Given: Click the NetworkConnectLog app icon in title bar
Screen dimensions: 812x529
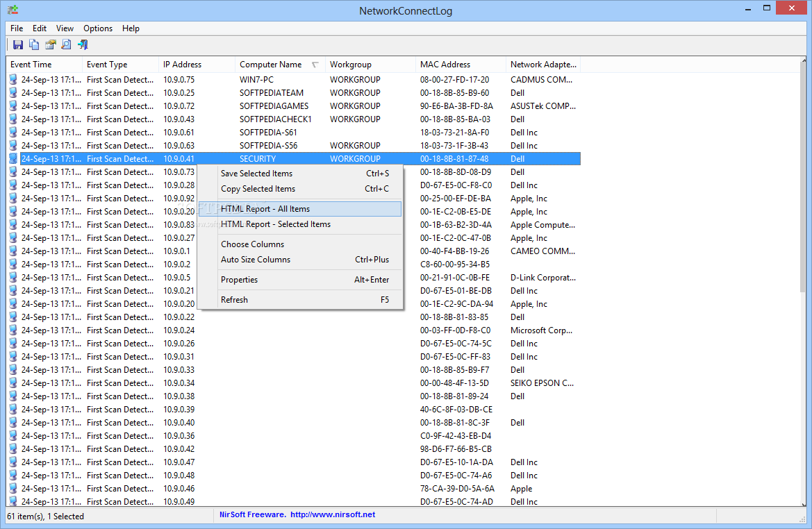Looking at the screenshot, I should coord(13,10).
